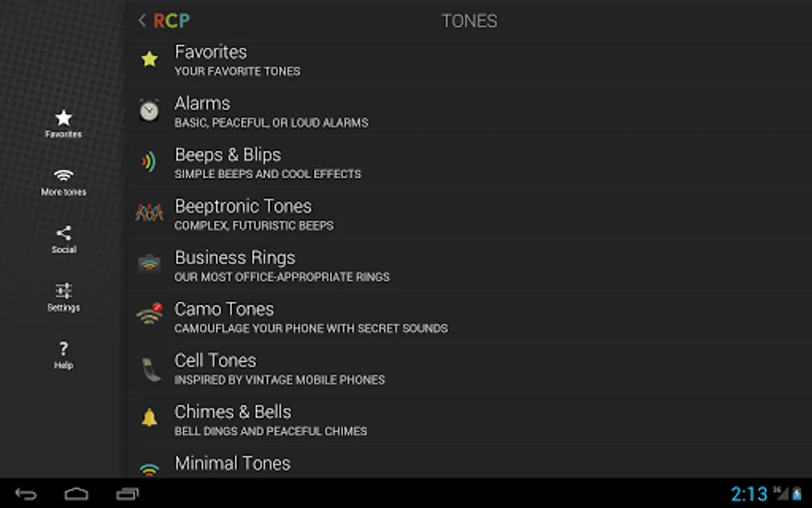The height and width of the screenshot is (508, 812).
Task: Click the Social share icon
Action: 64,233
